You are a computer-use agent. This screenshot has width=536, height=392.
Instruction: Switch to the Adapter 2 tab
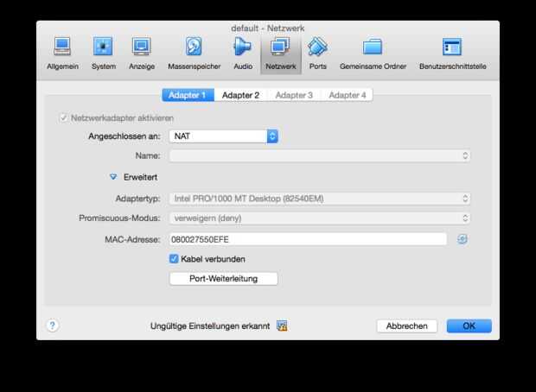240,95
